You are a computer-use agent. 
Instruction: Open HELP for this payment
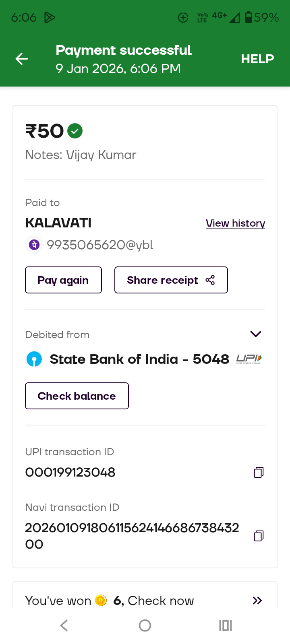pos(257,59)
